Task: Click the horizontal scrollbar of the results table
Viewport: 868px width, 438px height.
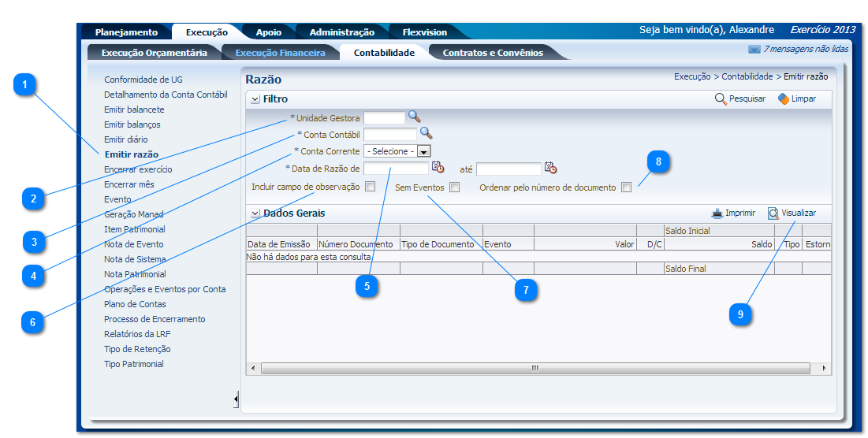Action: pos(535,368)
